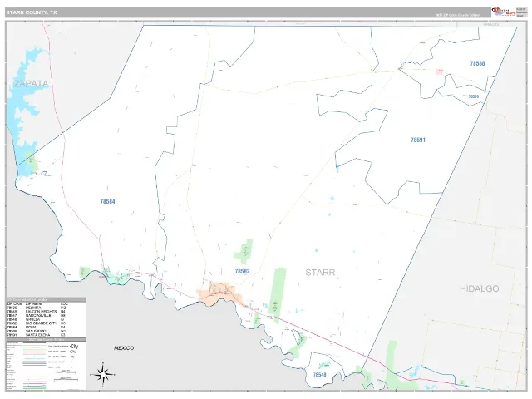
Task: Click the STARR county label
Action: coord(320,273)
